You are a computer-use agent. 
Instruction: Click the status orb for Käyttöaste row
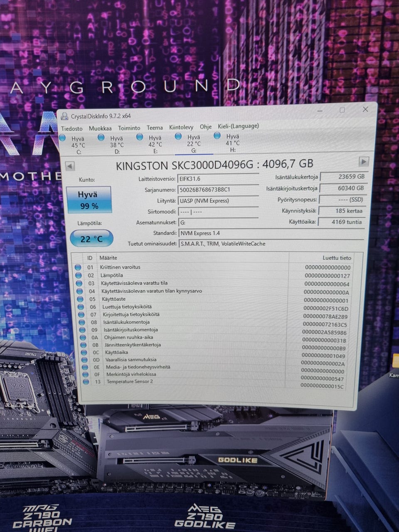coord(80,299)
